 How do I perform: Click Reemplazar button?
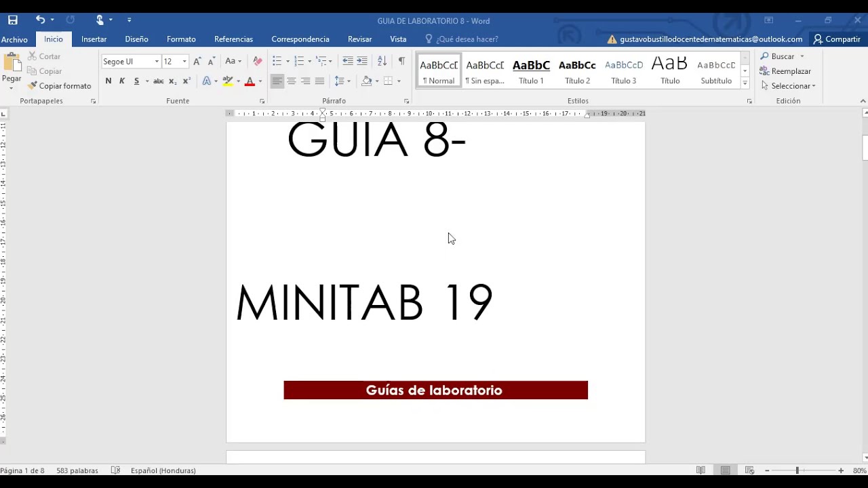coord(785,71)
